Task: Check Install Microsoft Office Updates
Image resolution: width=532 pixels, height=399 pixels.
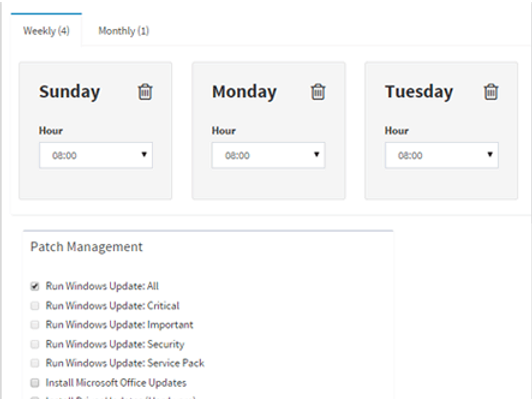Action: (35, 383)
